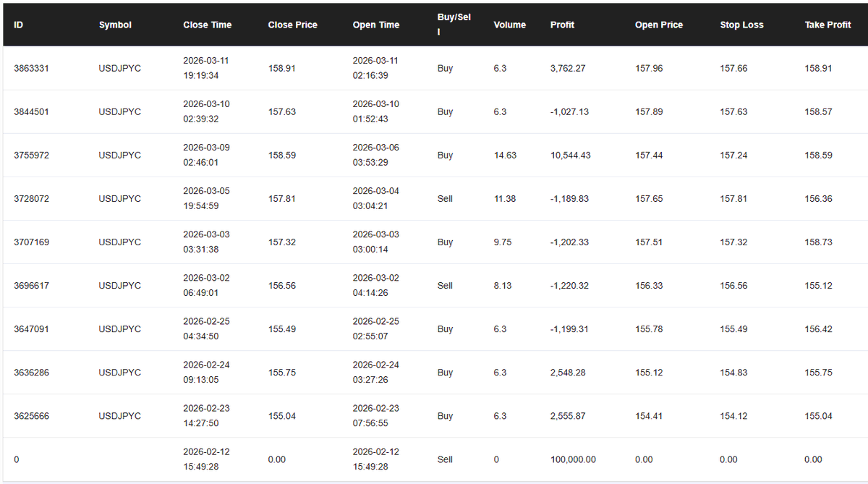
Task: Click the Profit column header
Action: (562, 25)
